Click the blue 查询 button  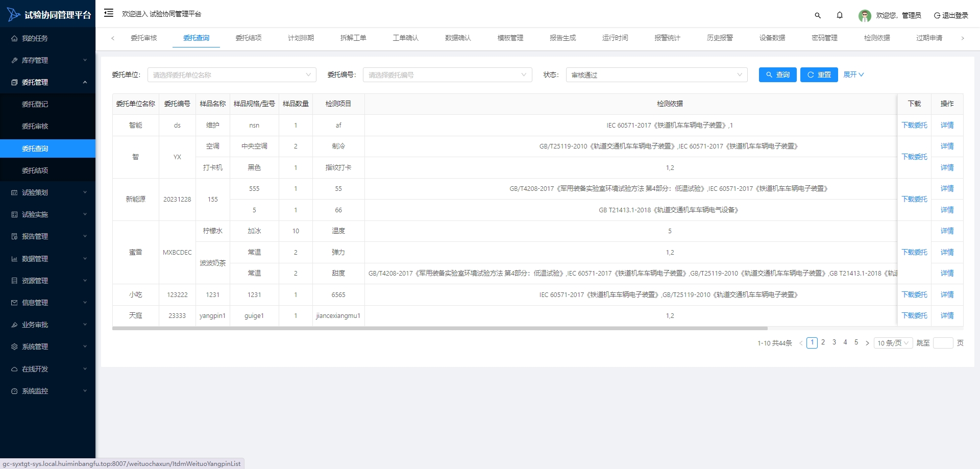click(777, 75)
